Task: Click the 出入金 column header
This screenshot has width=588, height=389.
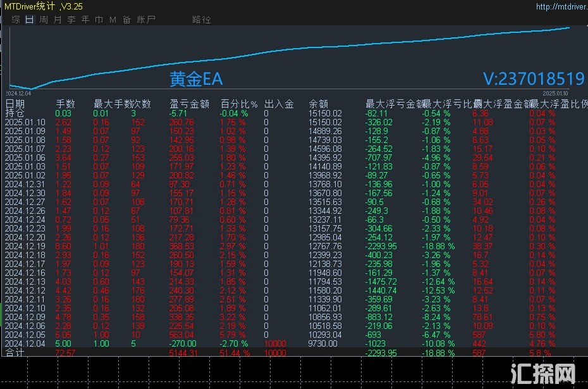Action: click(279, 104)
